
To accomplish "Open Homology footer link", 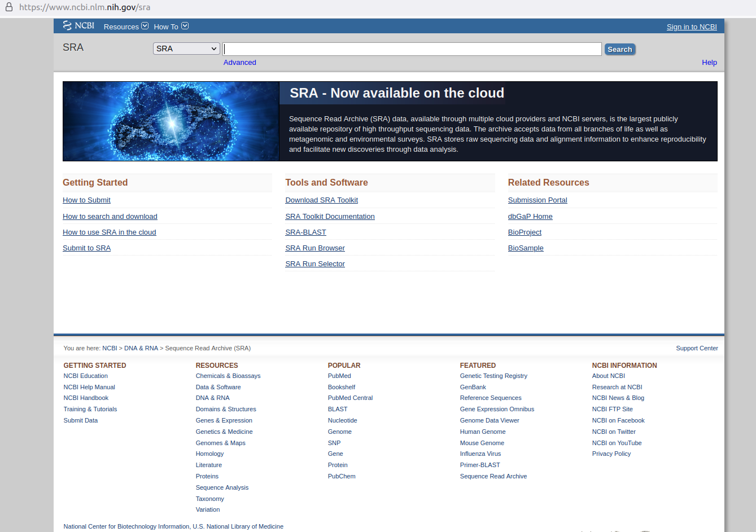I will pyautogui.click(x=210, y=454).
